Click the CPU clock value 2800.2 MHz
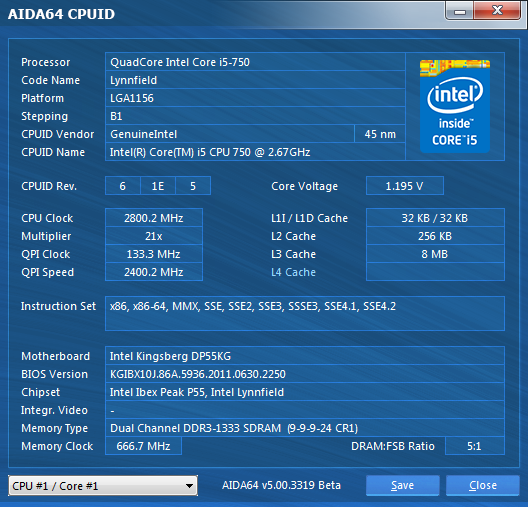The width and height of the screenshot is (528, 507). (154, 218)
